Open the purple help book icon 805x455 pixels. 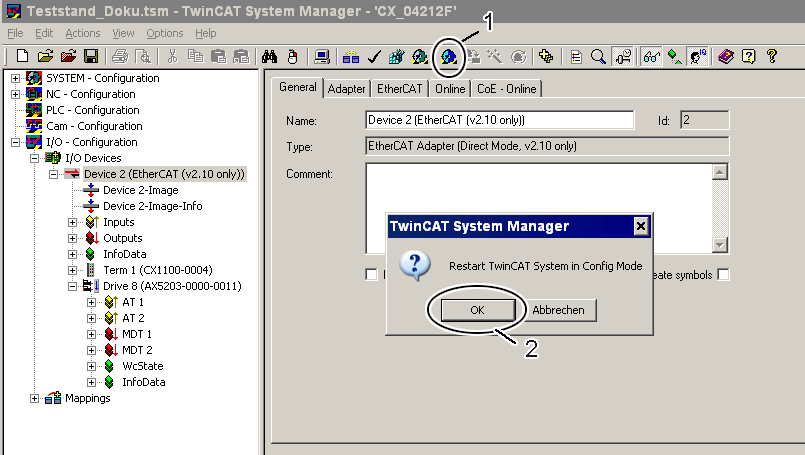click(x=726, y=56)
